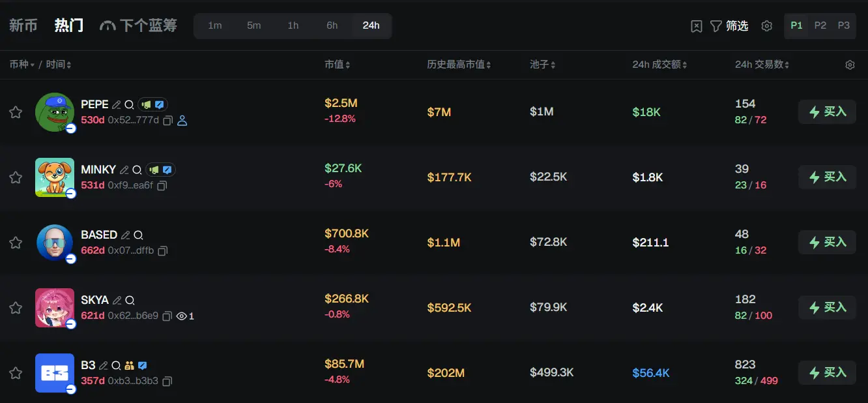Click the edit pencil beside BASED
Screen dimensions: 868x403
125,235
